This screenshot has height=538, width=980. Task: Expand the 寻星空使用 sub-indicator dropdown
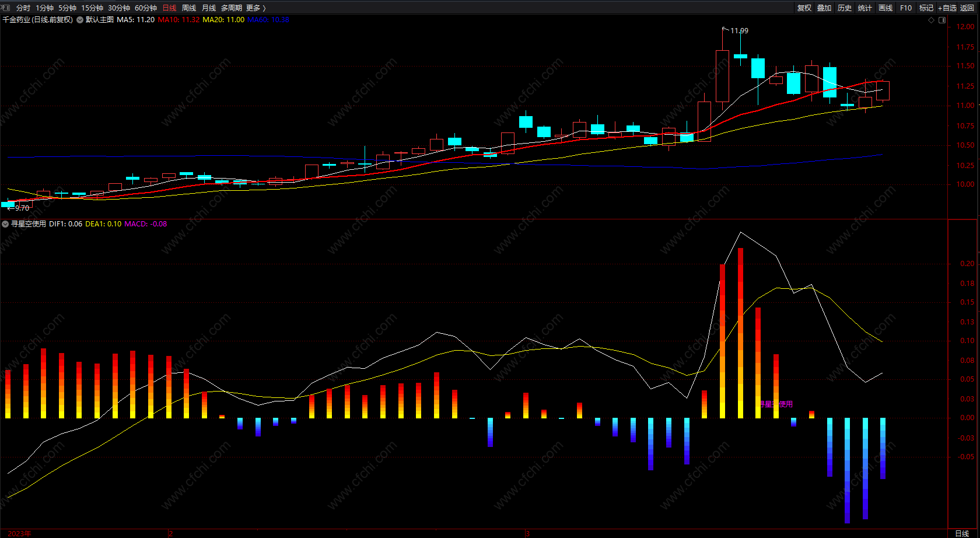[x=5, y=224]
